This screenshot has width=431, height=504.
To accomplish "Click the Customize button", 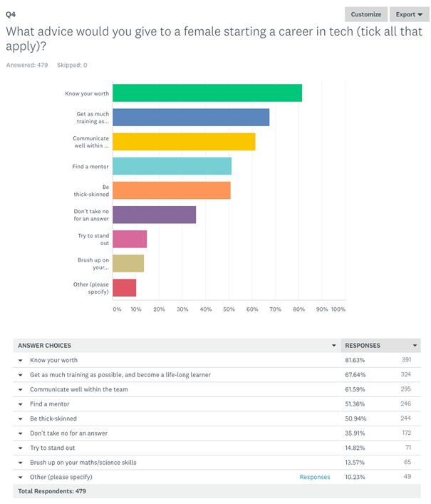I will point(366,14).
